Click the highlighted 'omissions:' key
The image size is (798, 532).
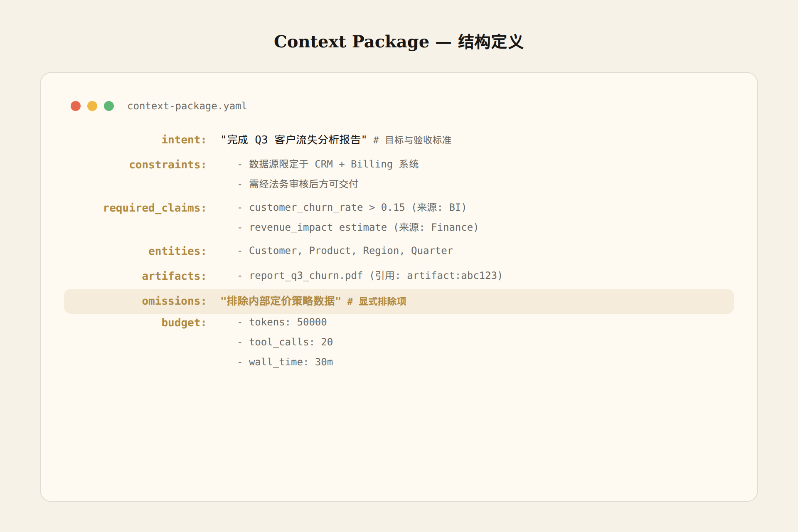click(x=174, y=301)
